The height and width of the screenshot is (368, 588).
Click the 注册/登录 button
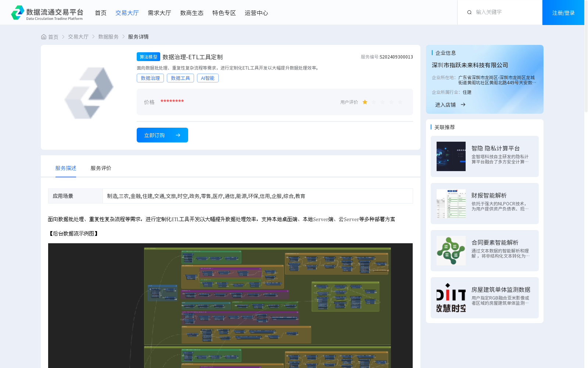point(563,13)
